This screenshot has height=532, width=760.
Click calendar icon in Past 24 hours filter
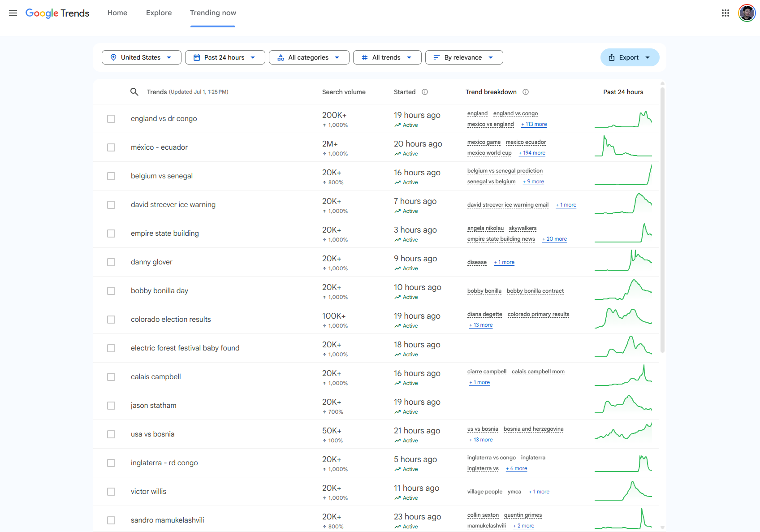197,57
